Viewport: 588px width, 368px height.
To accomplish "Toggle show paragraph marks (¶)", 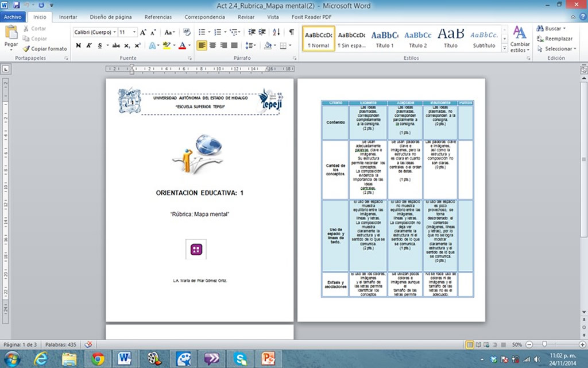I will tap(291, 32).
